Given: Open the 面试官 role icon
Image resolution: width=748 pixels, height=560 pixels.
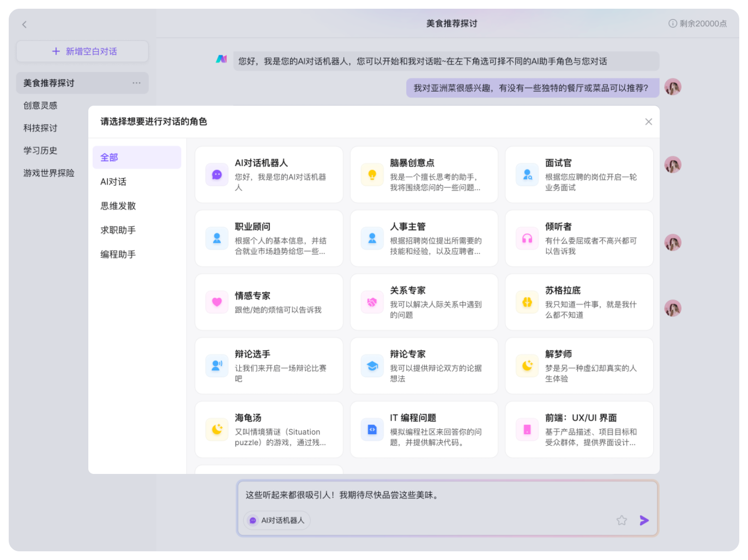Looking at the screenshot, I should (527, 174).
